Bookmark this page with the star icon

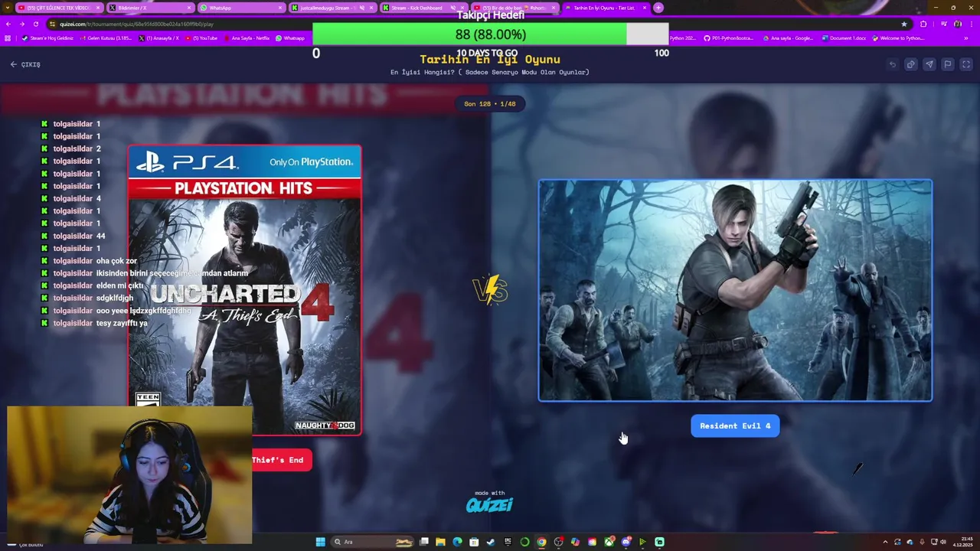coord(904,24)
